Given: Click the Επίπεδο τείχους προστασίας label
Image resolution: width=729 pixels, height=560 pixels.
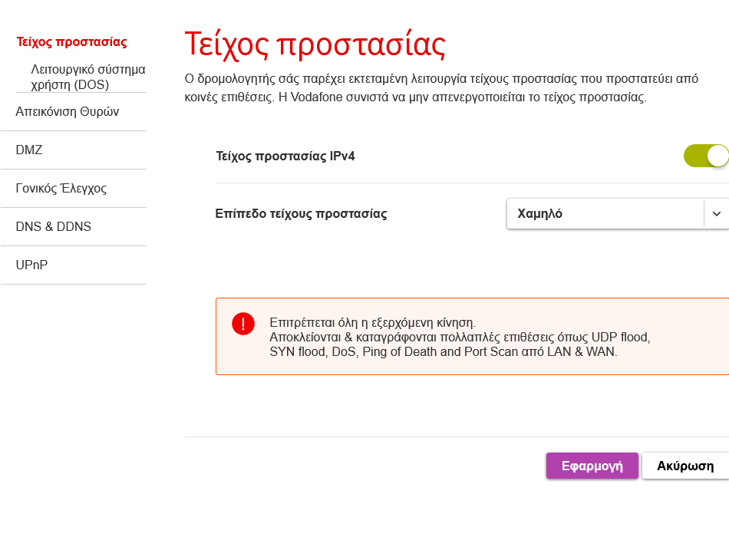Looking at the screenshot, I should point(301,214).
